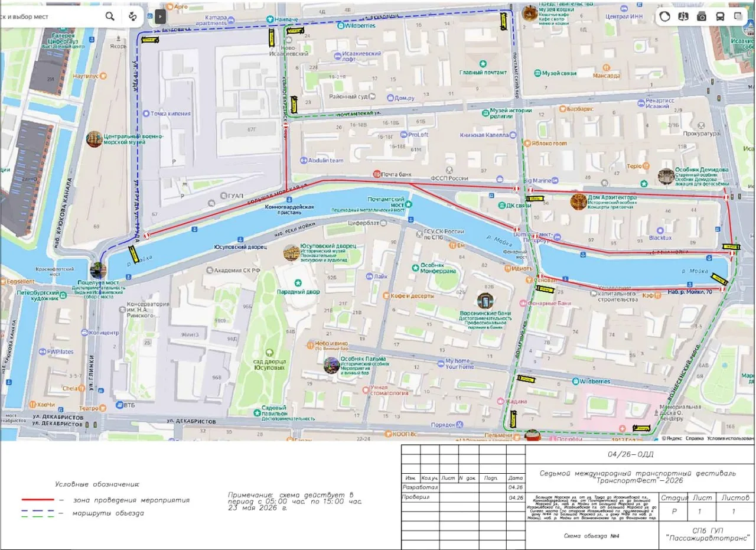Click the ВТБ bank marker
This screenshot has height=550, width=756.
click(x=119, y=405)
